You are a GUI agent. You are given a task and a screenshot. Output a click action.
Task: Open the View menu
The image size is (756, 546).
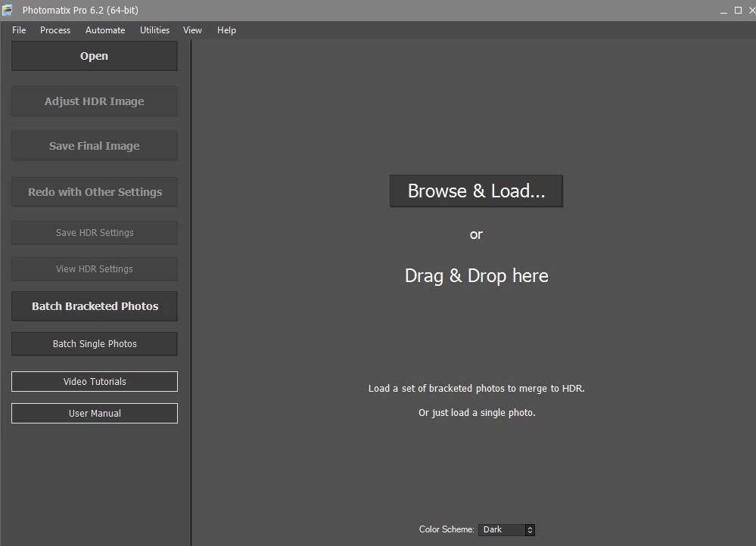coord(192,30)
